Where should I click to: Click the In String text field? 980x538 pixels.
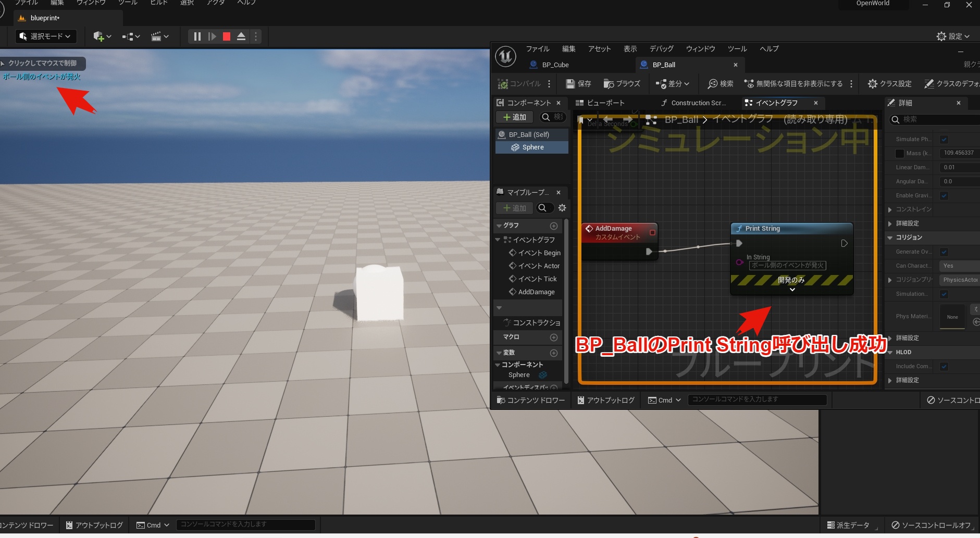coord(787,266)
